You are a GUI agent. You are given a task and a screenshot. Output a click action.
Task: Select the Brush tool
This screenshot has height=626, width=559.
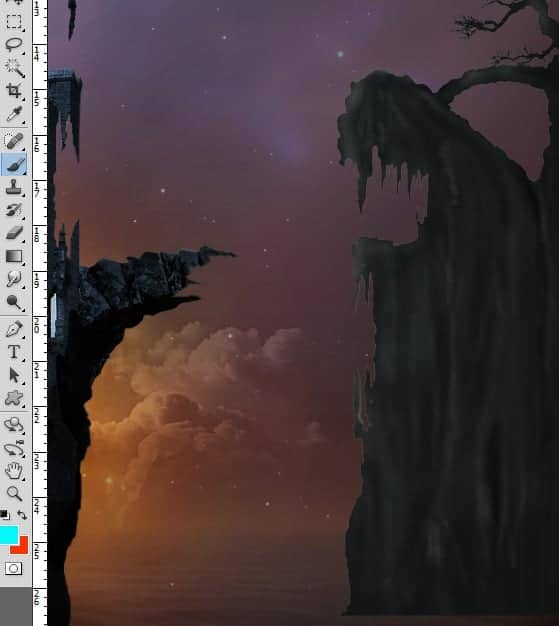pyautogui.click(x=14, y=164)
